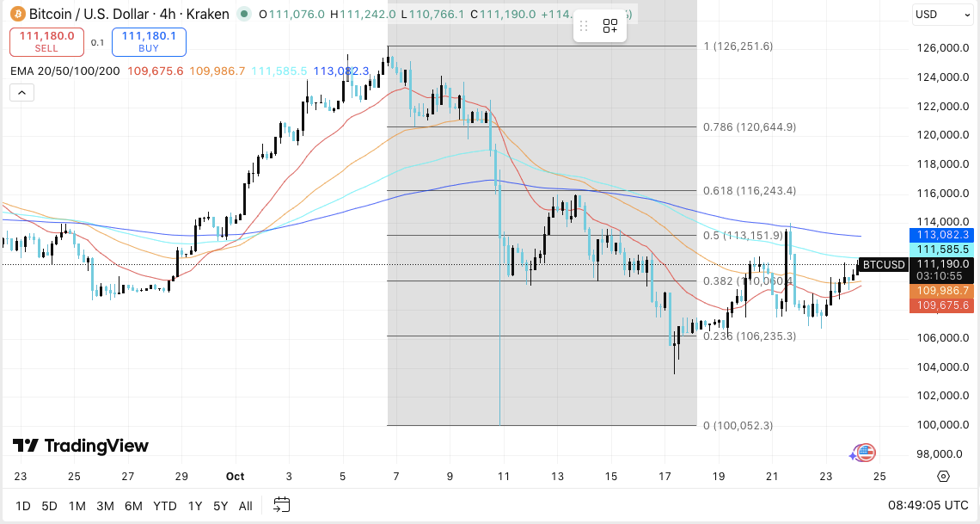
Task: Open timezone menu via 08:49:05 UTC clock
Action: tap(928, 506)
